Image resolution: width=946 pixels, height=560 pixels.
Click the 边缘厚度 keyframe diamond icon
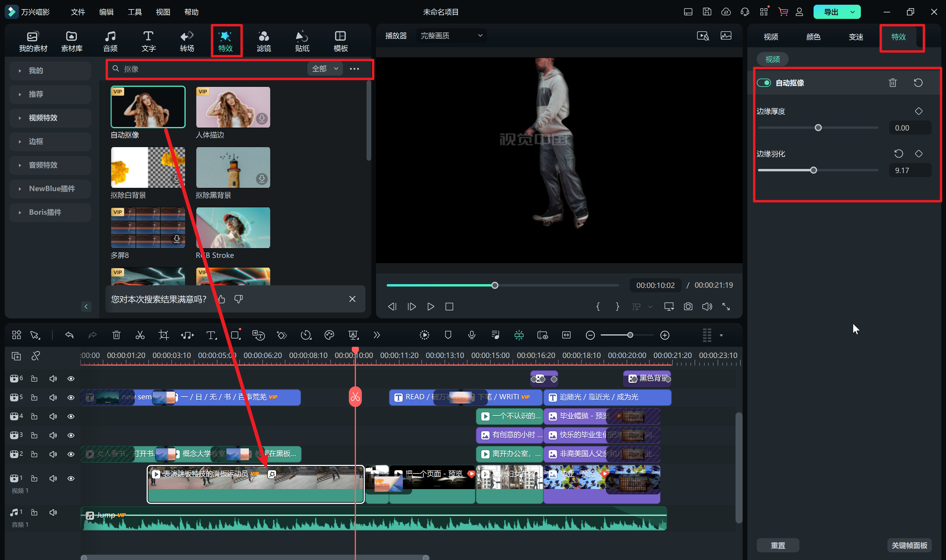(919, 111)
